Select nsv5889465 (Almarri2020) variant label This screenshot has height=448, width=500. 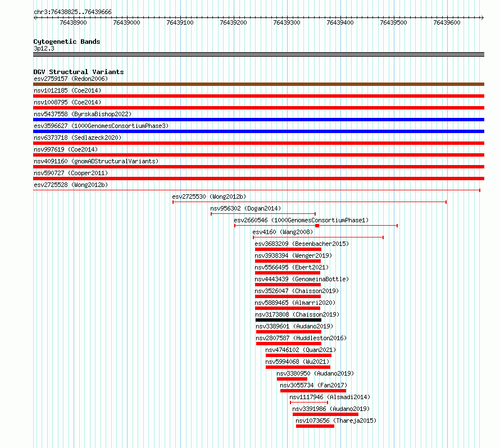tap(295, 303)
